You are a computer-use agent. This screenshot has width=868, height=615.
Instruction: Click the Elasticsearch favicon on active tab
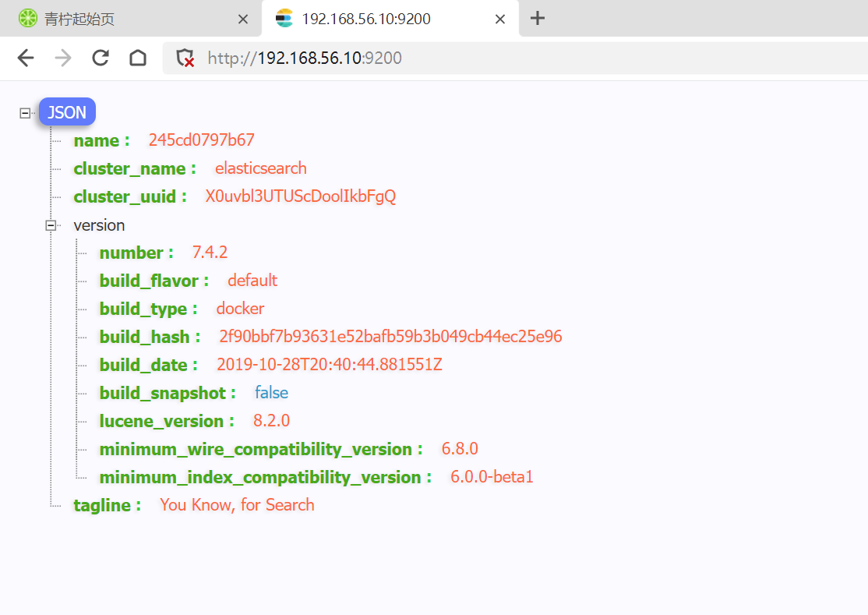click(284, 18)
